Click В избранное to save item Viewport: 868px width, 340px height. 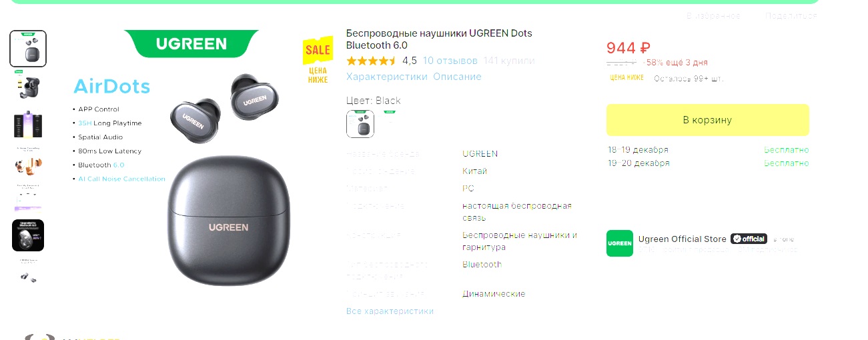(x=714, y=15)
